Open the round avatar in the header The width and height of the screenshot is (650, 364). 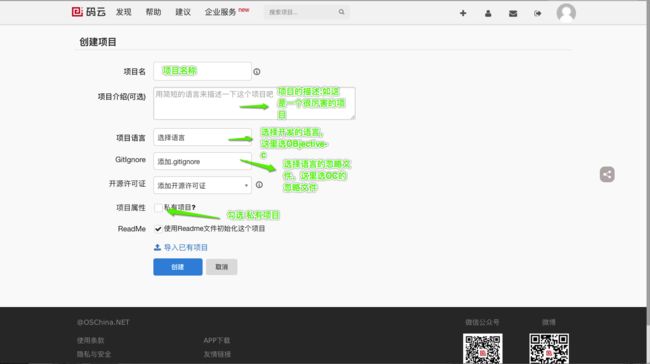click(566, 13)
